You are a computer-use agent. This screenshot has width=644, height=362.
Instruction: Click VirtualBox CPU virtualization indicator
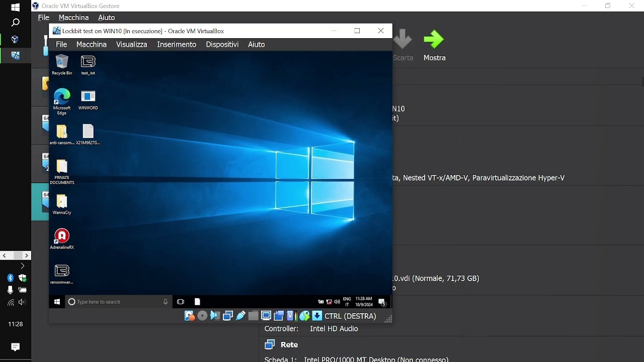click(x=291, y=316)
